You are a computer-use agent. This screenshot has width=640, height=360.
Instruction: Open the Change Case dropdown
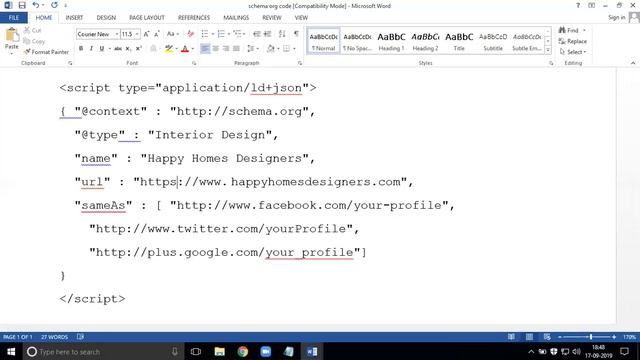tap(173, 34)
